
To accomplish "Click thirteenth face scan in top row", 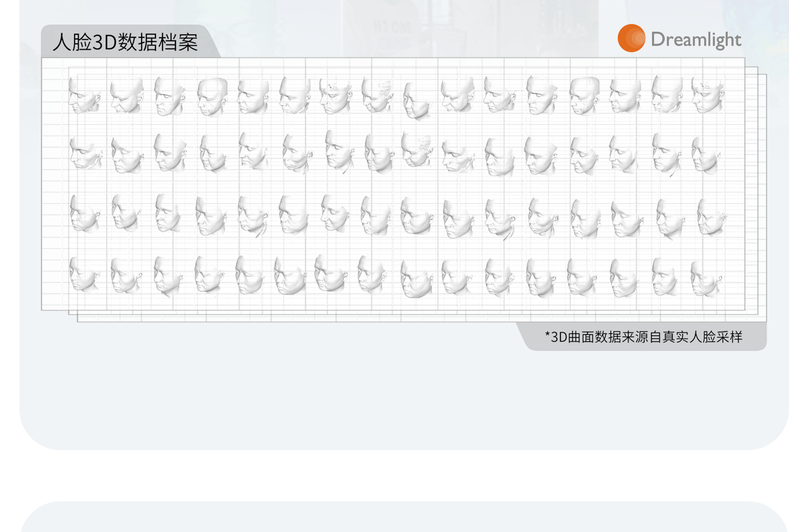I will (x=584, y=96).
